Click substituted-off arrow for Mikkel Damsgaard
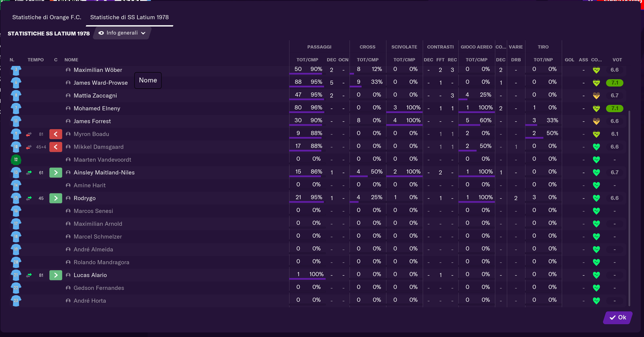The width and height of the screenshot is (644, 337). point(56,147)
